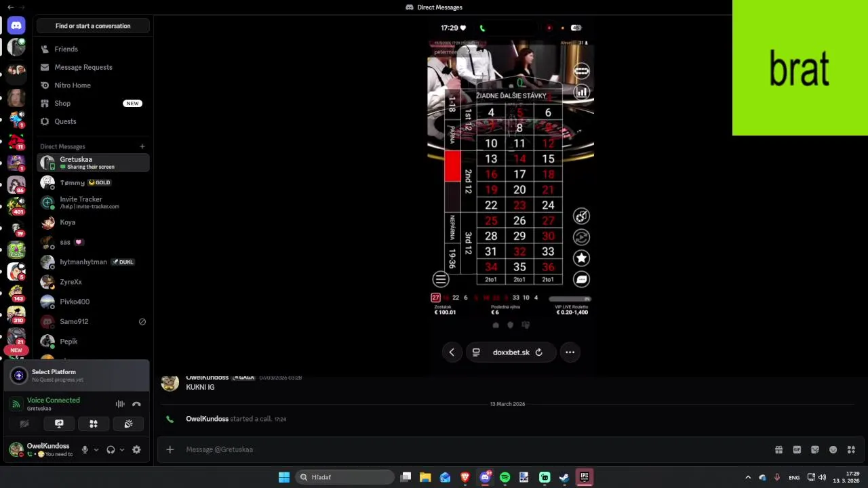Open File Explorer from taskbar

point(425,477)
